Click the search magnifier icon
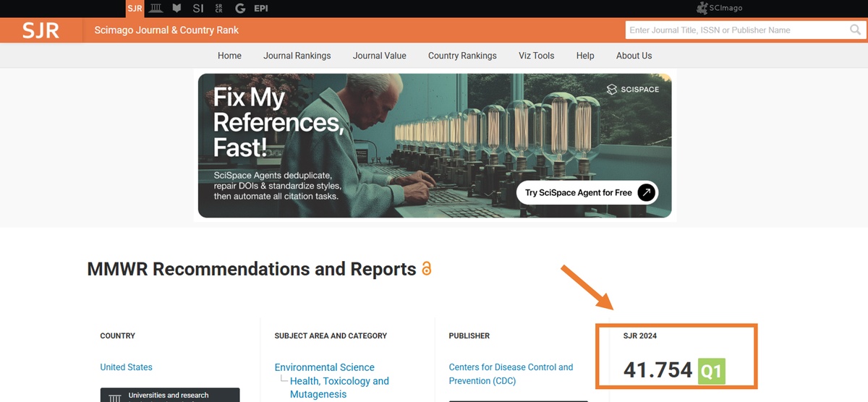Image resolution: width=868 pixels, height=402 pixels. 855,30
